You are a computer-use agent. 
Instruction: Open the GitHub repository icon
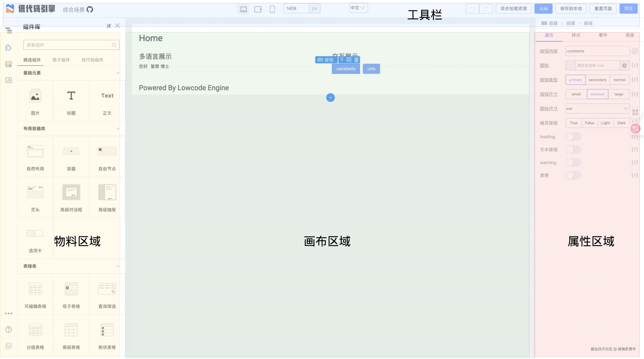(x=90, y=9)
